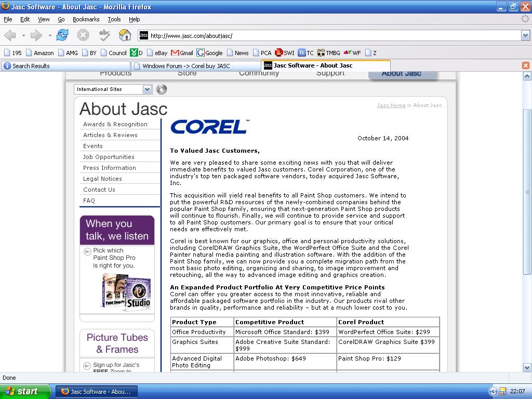532x399 pixels.
Task: Open the File menu
Action: [x=8, y=19]
